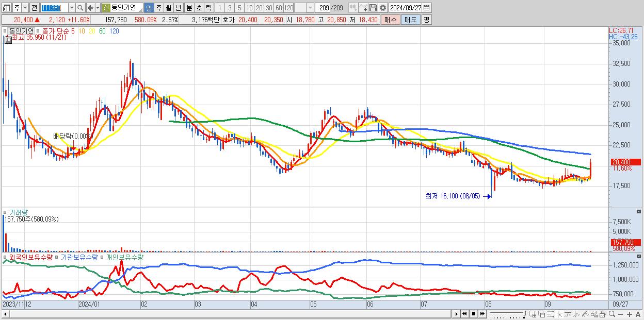Click the 동인기연 legend label
This screenshot has width=644, height=320.
[22, 31]
